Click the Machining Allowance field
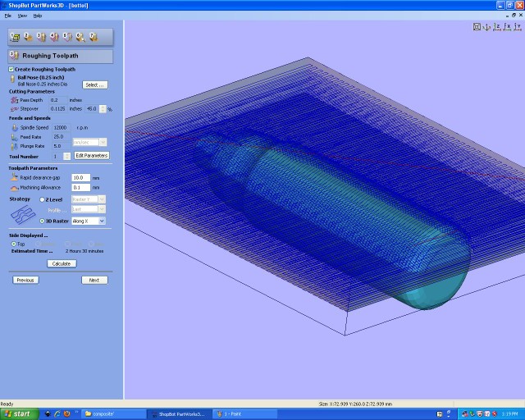Screen dimensions: 525x420 click(x=81, y=188)
